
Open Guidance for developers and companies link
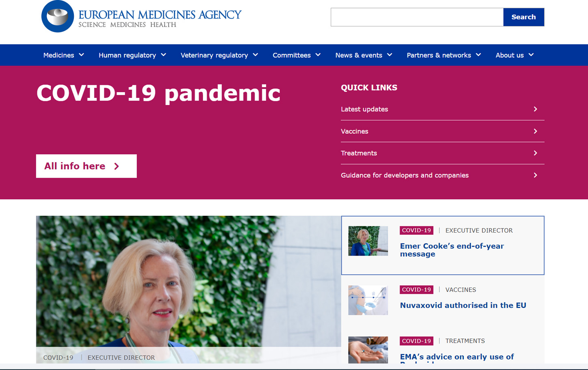click(442, 175)
